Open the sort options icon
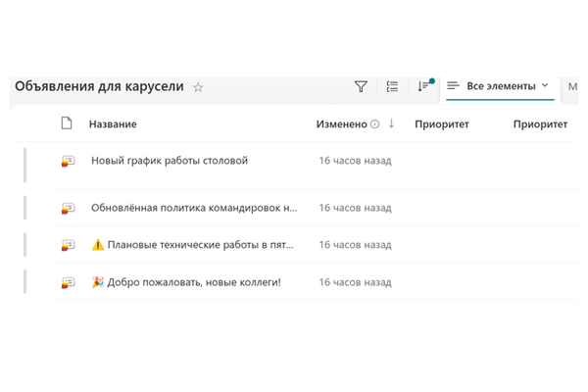 tap(424, 85)
